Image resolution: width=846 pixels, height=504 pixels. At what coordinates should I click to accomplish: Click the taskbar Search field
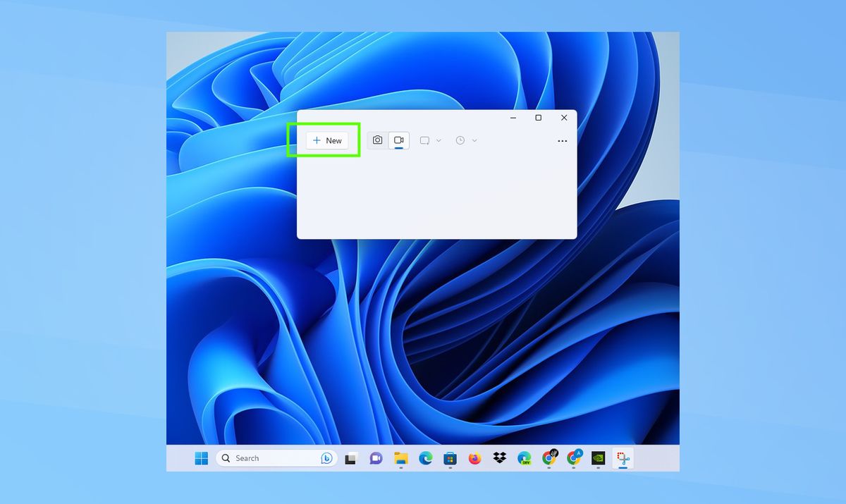coord(268,458)
